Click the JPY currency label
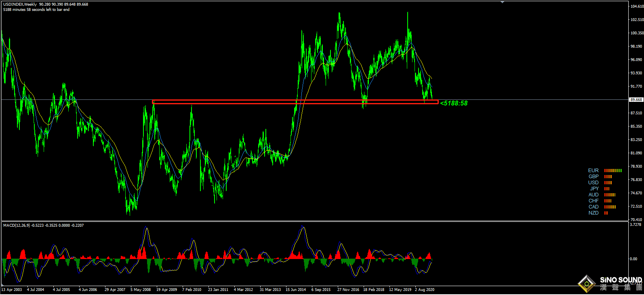 [x=594, y=189]
